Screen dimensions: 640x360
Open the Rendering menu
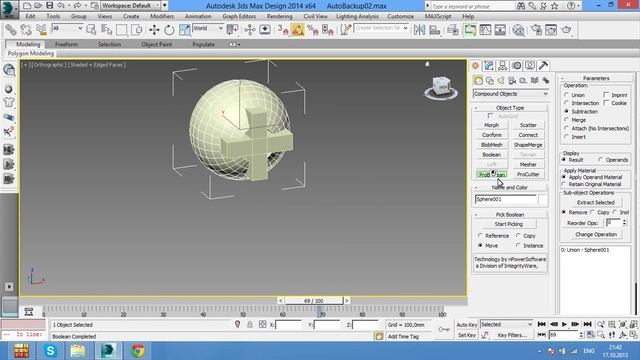pyautogui.click(x=279, y=16)
